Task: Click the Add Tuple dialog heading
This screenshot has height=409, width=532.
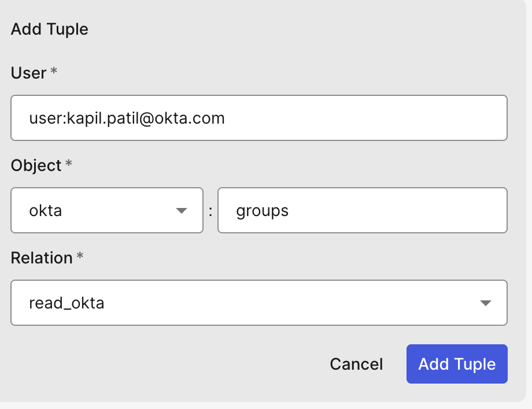Action: [50, 29]
